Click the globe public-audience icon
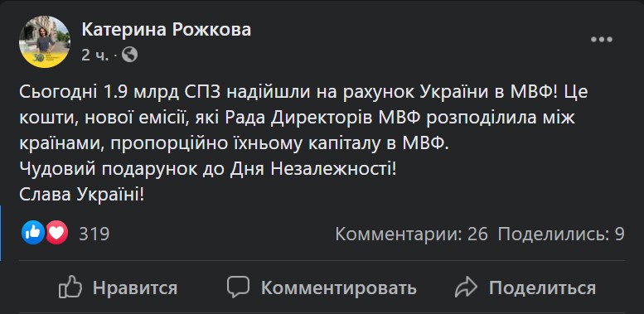 pos(129,54)
